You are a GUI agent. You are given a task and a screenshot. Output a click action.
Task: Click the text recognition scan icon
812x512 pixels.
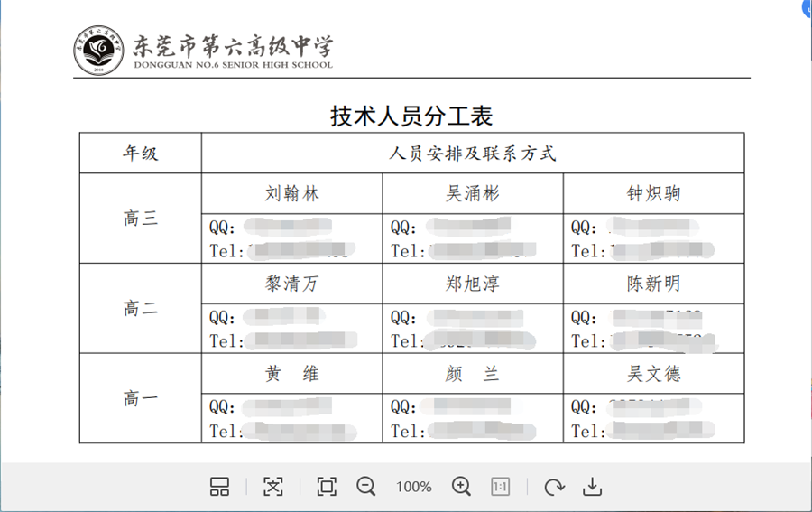coord(272,487)
